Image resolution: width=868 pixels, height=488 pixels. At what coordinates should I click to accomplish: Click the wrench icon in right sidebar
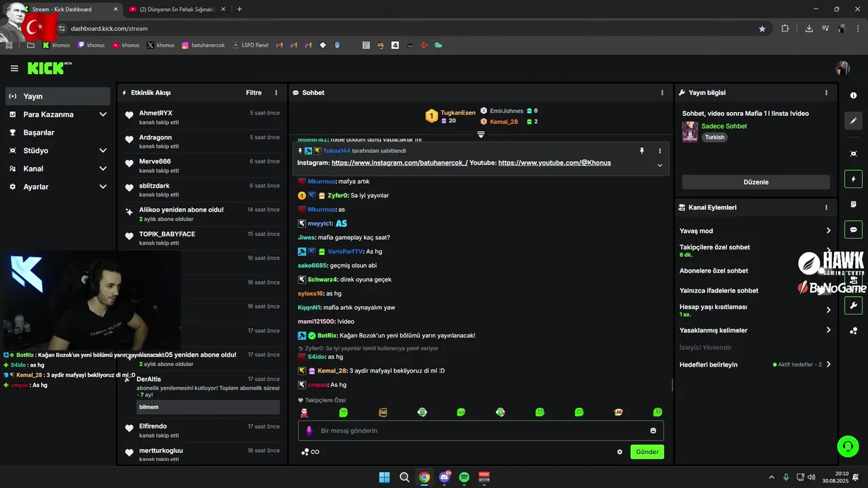[x=853, y=305]
